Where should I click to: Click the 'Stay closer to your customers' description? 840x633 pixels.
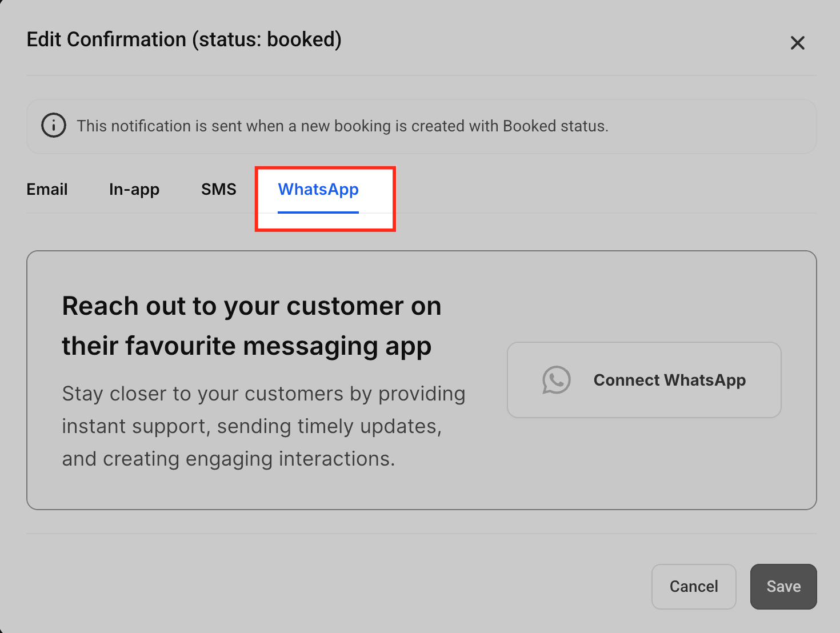pos(263,426)
